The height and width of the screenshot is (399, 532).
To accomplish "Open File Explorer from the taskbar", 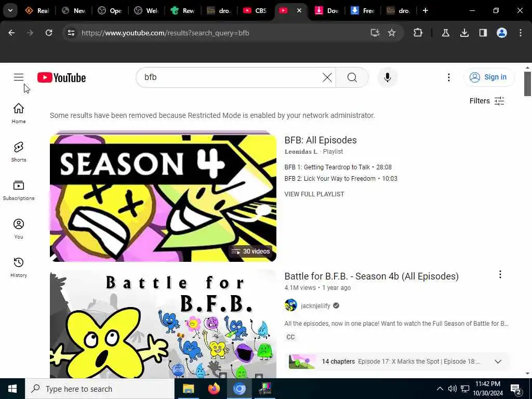I will [x=188, y=389].
